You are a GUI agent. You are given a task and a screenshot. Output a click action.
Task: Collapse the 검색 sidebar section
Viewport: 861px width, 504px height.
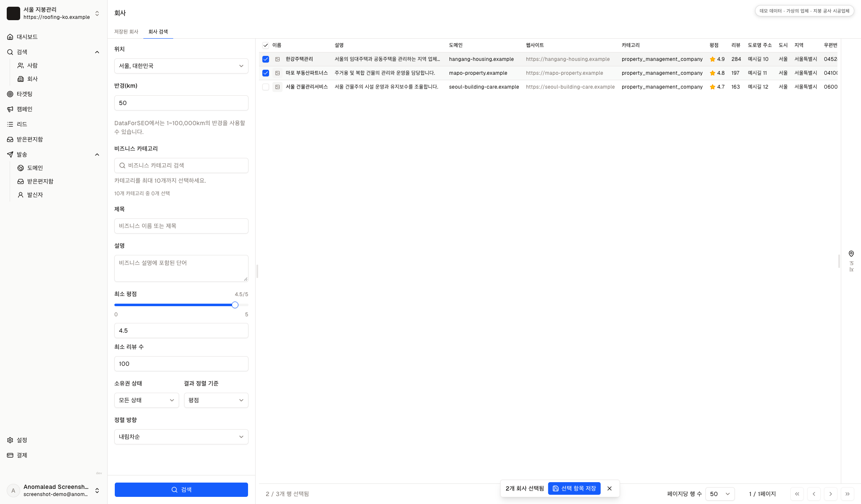[x=97, y=52]
